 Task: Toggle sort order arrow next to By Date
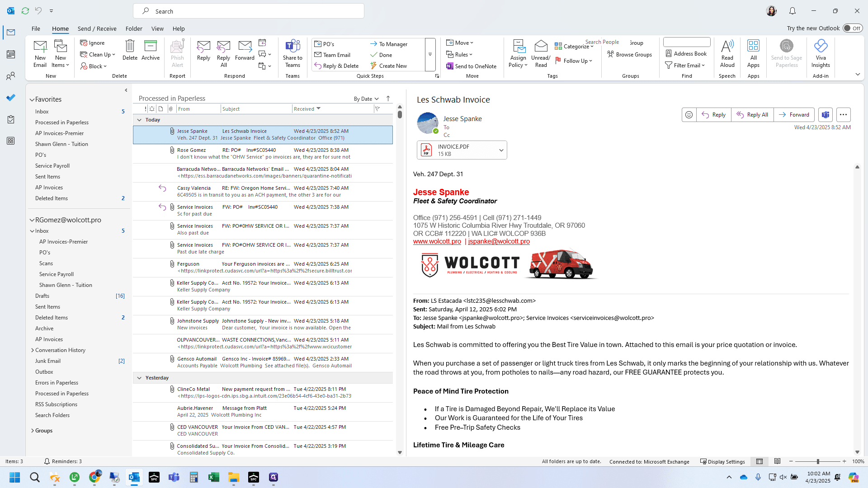tap(388, 99)
